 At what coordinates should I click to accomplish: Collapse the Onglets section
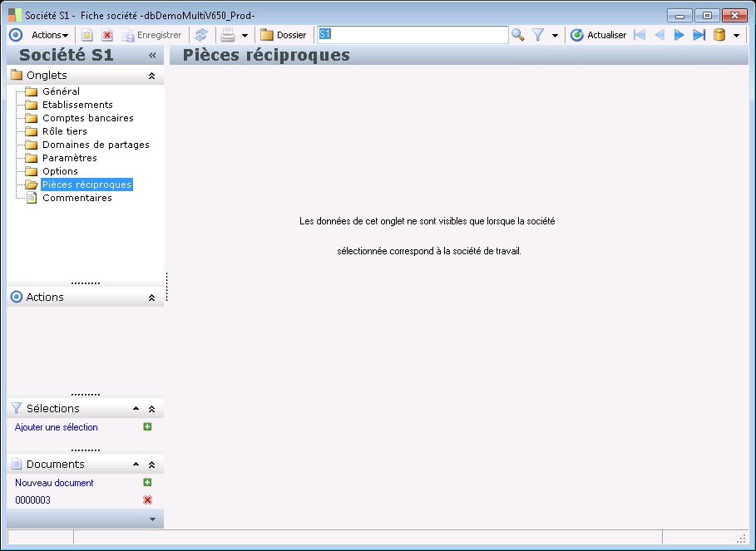click(x=151, y=76)
